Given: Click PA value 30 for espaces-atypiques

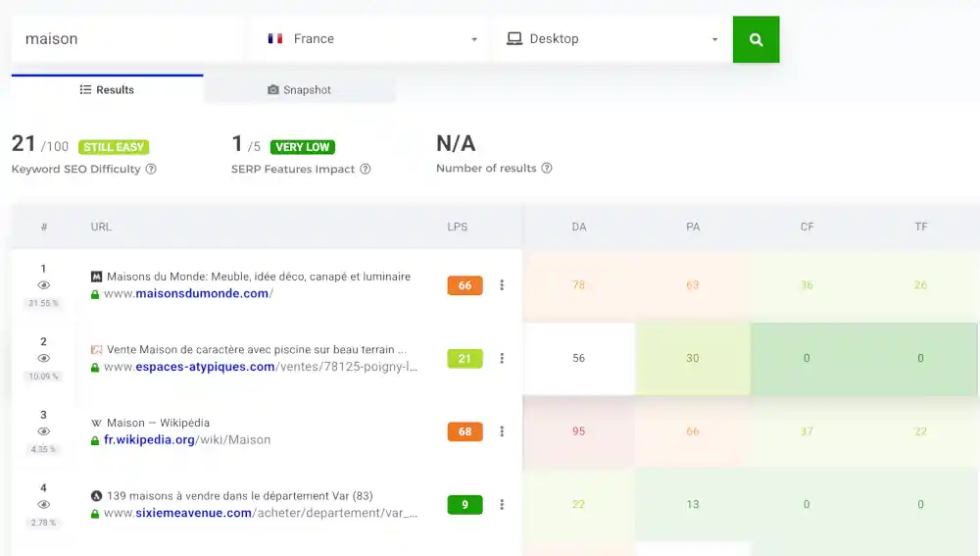Looking at the screenshot, I should tap(693, 358).
